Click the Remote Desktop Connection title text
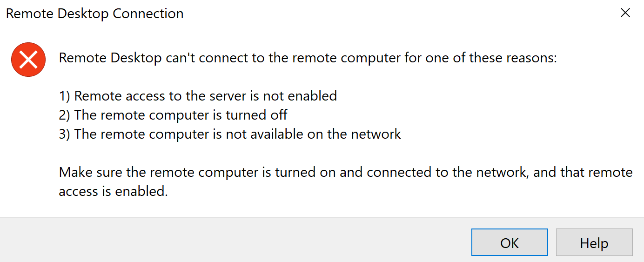 (94, 13)
